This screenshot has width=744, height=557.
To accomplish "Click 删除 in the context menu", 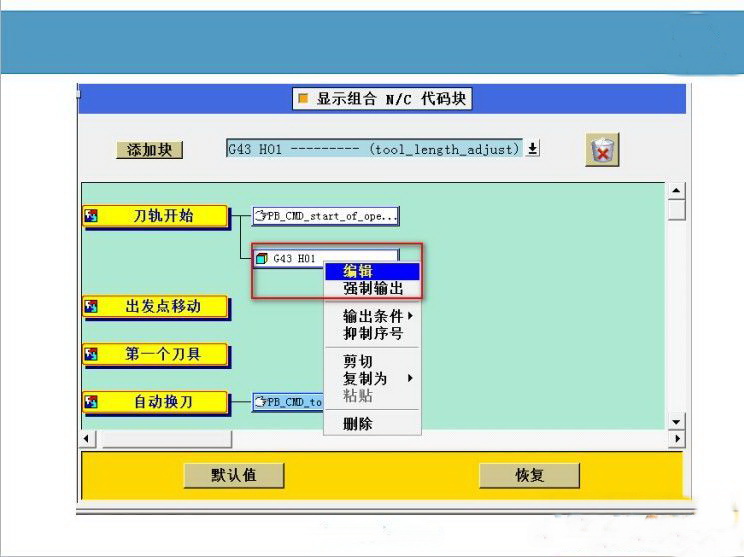I will [358, 424].
